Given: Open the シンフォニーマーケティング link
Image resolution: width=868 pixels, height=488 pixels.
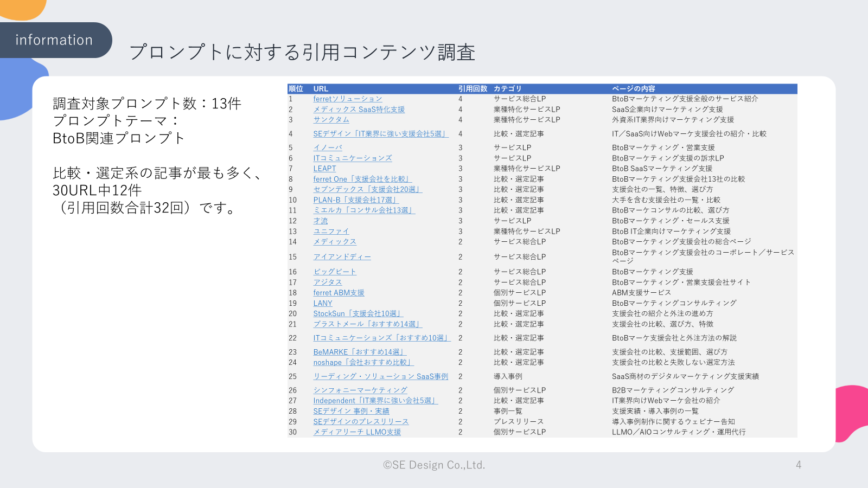Looking at the screenshot, I should pyautogui.click(x=360, y=390).
